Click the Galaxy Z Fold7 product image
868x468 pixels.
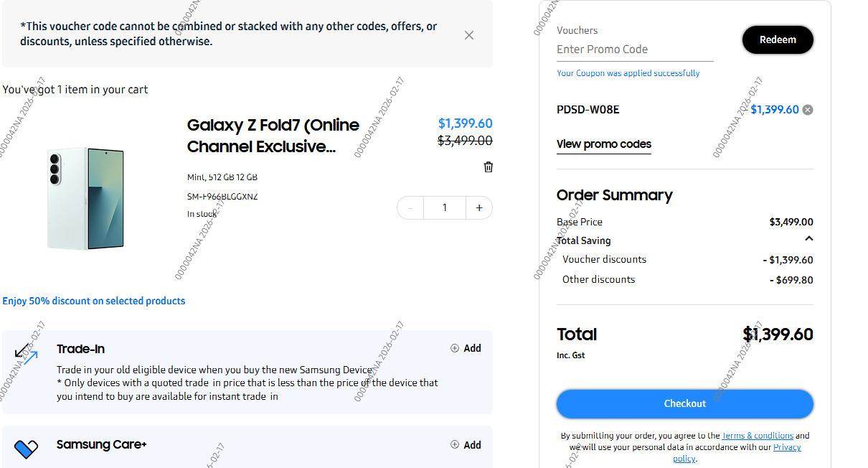pos(86,198)
